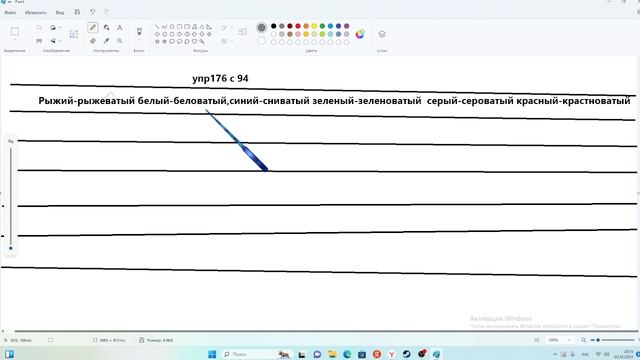The image size is (640, 360).
Task: Open Microsoft Edge from the taskbar
Action: 347,354
